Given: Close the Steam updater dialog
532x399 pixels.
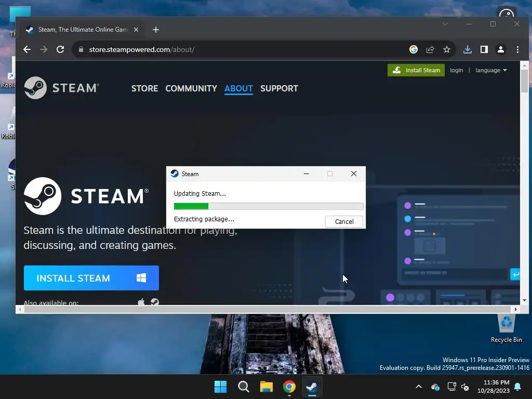Looking at the screenshot, I should [353, 174].
